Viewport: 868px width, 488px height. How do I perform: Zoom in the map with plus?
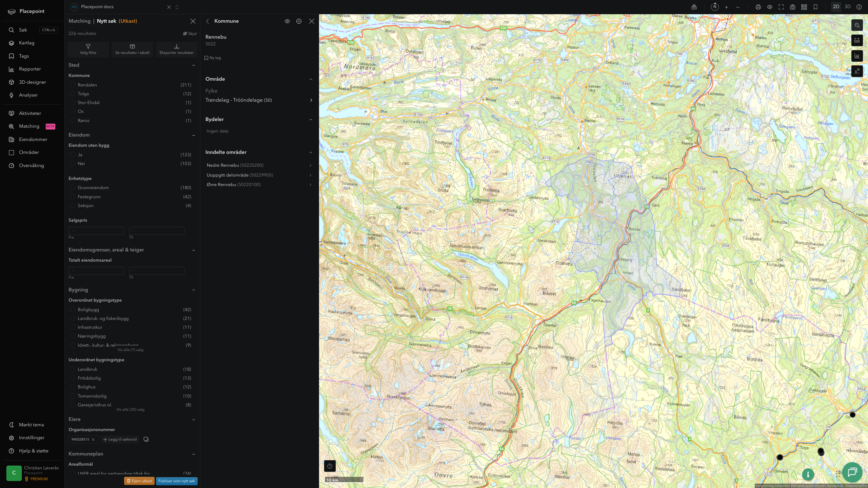726,7
